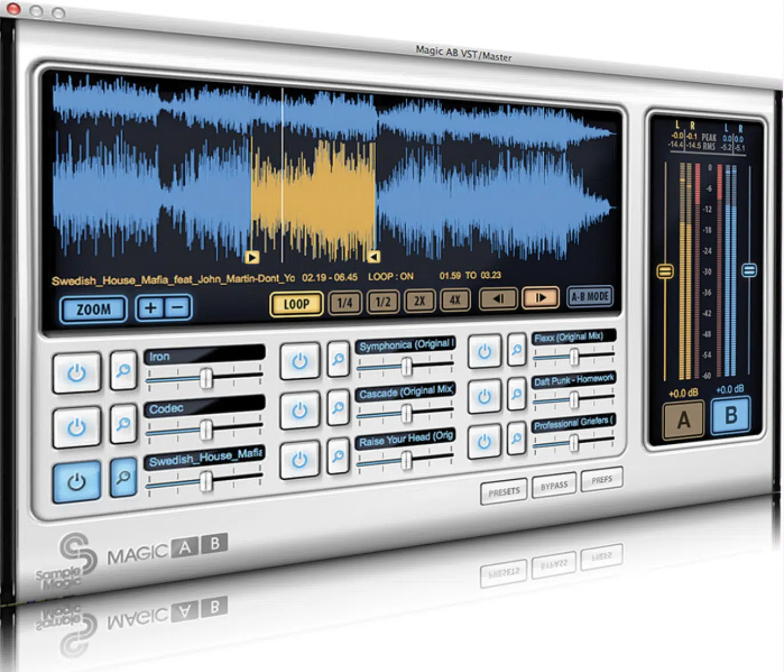The width and height of the screenshot is (784, 672).
Task: Click the magnifier icon for Iron track
Action: point(123,370)
